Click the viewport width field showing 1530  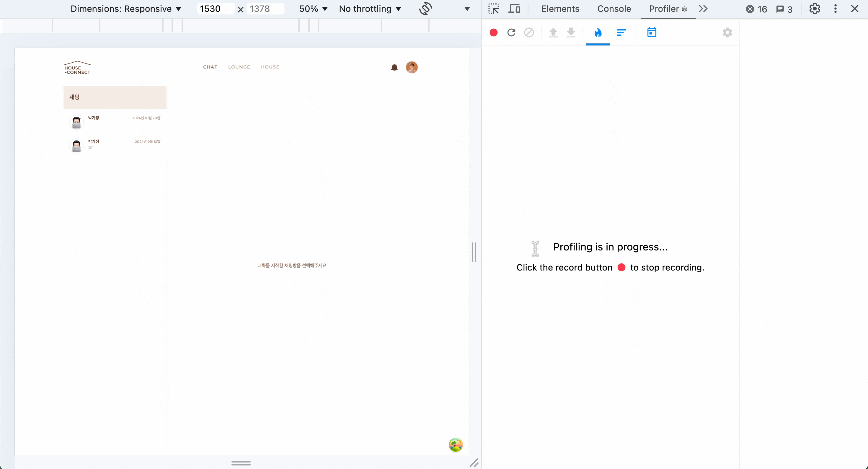coord(215,9)
